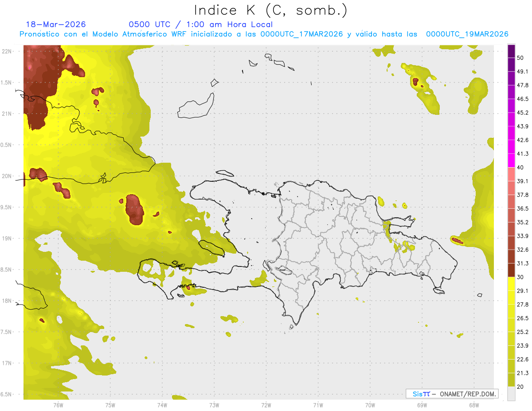Image resolution: width=532 pixels, height=411 pixels.
Task: Click the colorbar value 47.8
Action: (523, 85)
